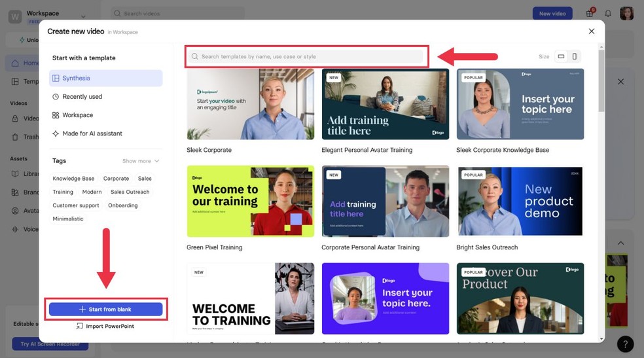Choose Sleek Corporate Knowledge Base thumbnail
The image size is (644, 358).
(x=520, y=104)
